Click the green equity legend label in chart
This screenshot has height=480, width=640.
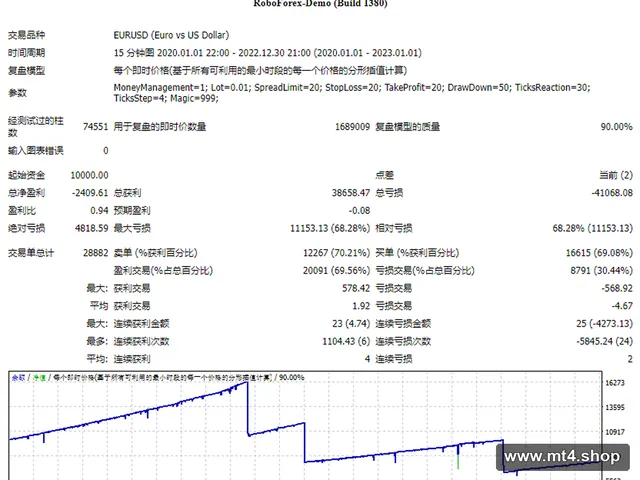[x=39, y=378]
